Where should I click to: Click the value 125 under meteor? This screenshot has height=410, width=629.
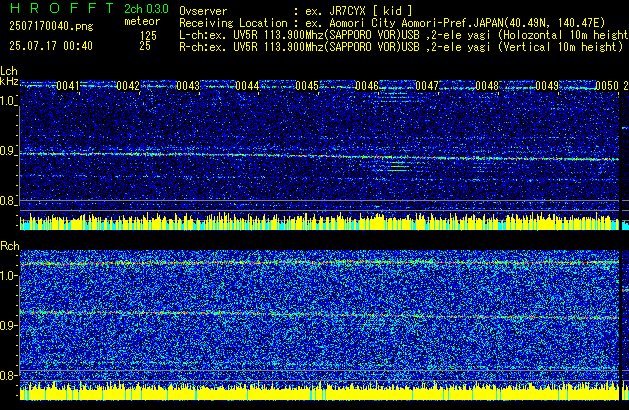coord(148,35)
